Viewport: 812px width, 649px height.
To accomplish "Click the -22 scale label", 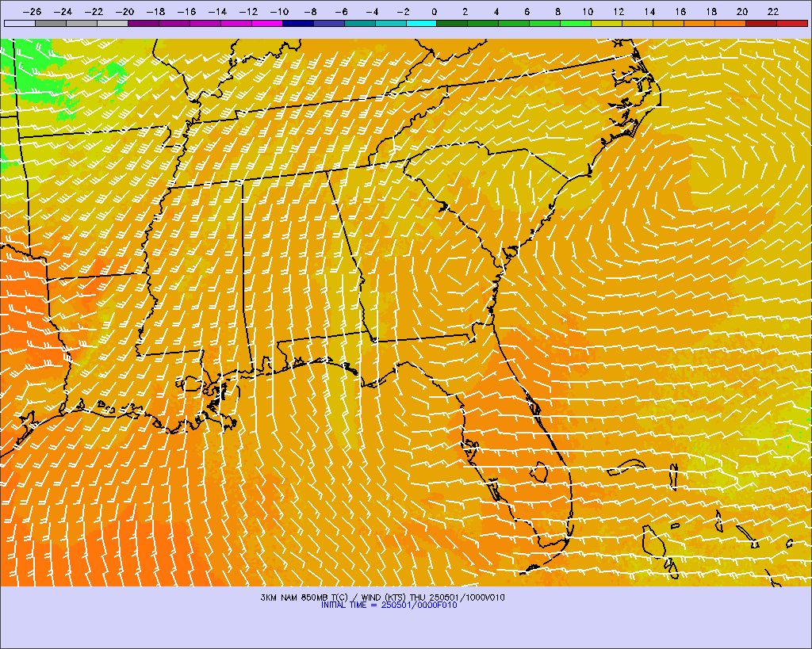I will pos(94,11).
